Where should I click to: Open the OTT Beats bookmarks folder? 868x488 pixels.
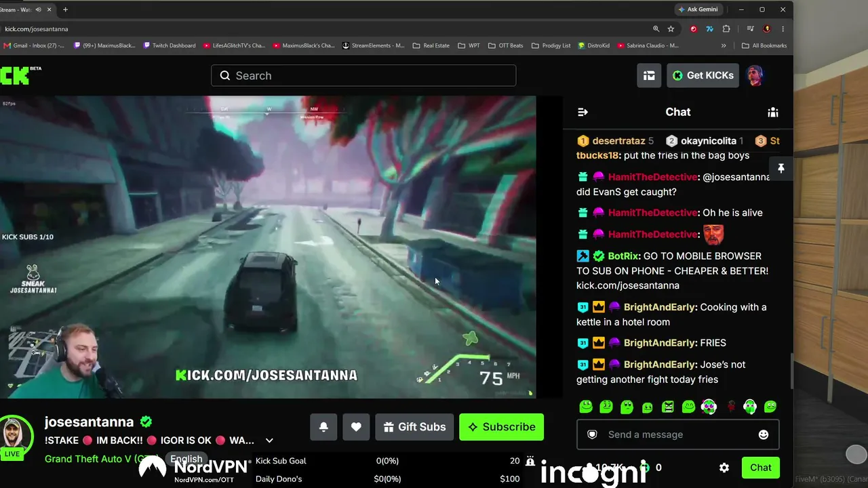coord(505,45)
